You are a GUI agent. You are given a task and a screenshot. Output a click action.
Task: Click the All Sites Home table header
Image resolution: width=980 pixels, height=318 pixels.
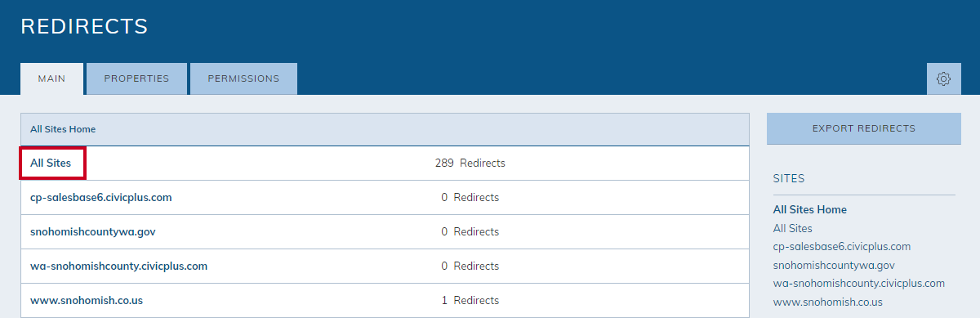point(63,129)
